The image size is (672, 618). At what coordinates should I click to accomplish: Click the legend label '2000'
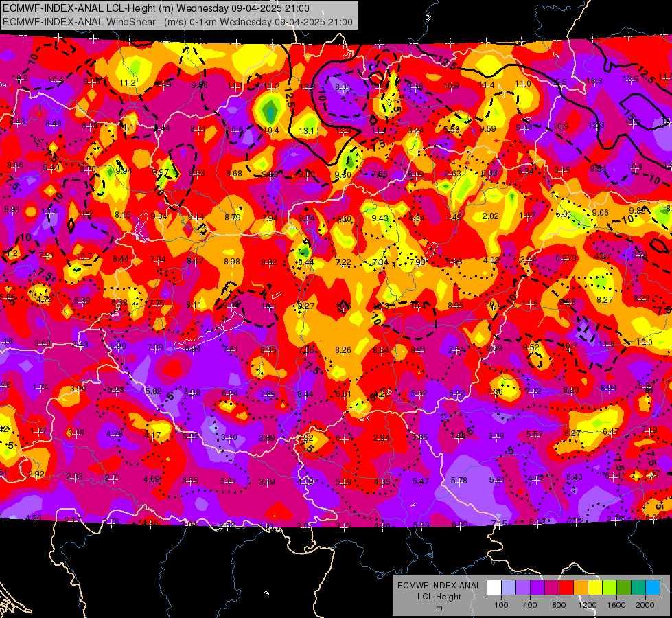click(x=645, y=605)
